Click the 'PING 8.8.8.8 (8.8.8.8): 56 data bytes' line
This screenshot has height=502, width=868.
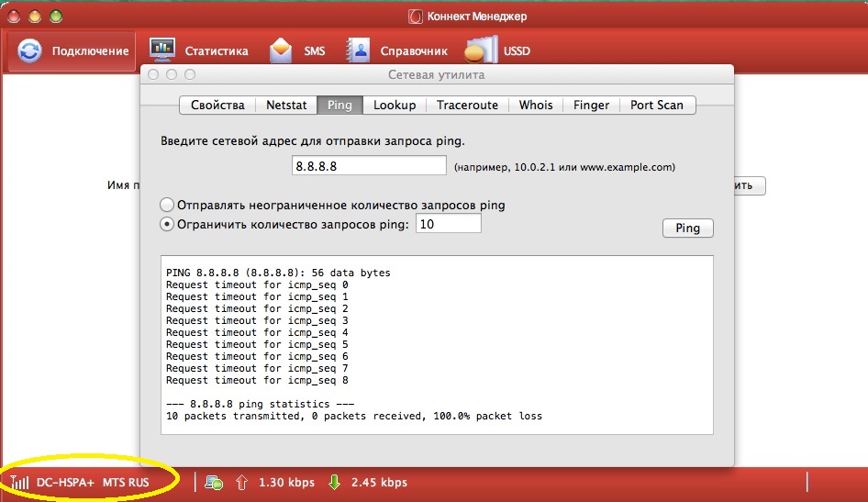278,273
